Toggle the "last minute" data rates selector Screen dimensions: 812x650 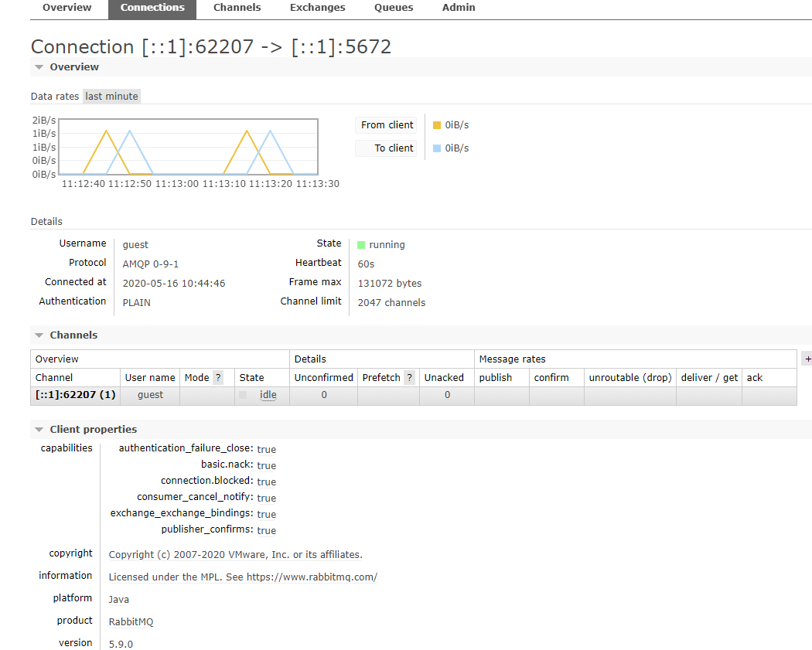coord(111,96)
